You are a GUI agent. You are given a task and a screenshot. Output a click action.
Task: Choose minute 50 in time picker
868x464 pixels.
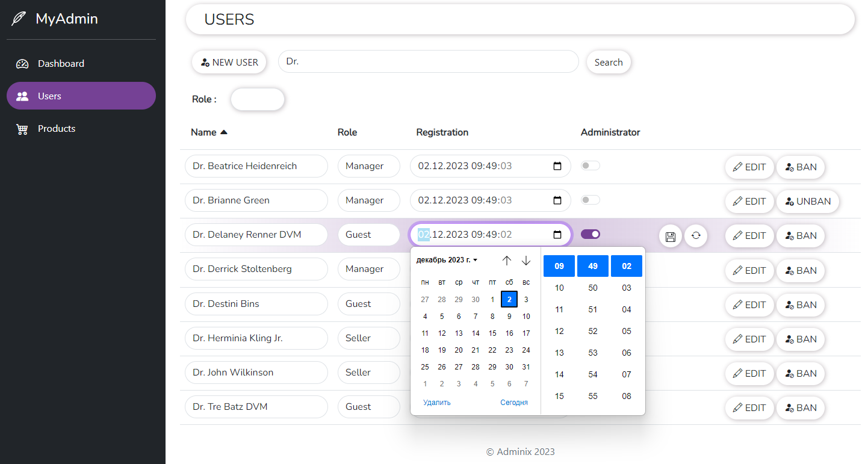[x=593, y=288]
